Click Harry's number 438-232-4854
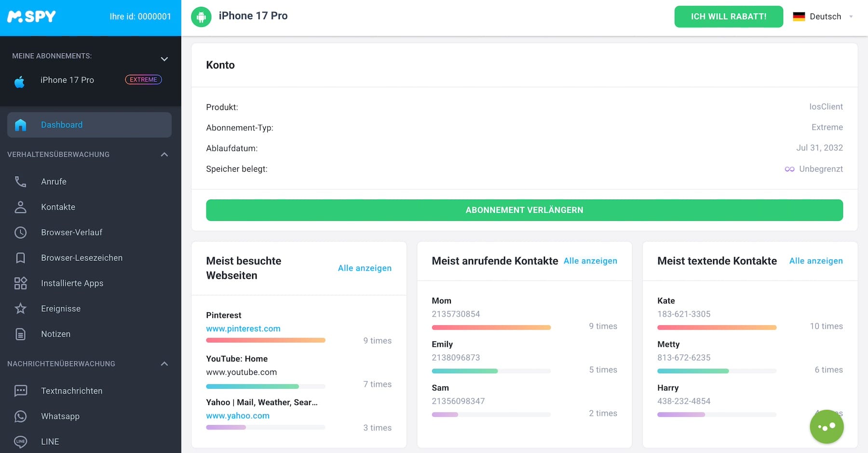This screenshot has height=453, width=868. pos(684,401)
